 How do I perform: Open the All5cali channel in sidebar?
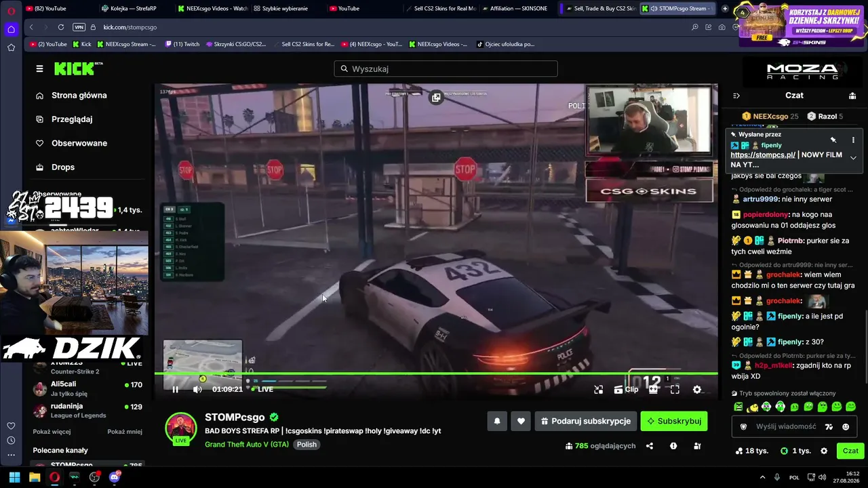click(88, 388)
